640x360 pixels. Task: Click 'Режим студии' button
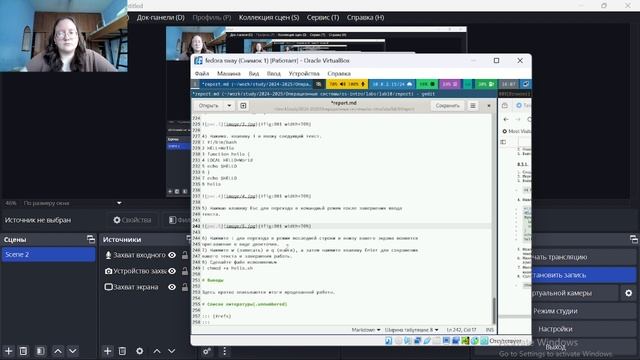(x=584, y=311)
